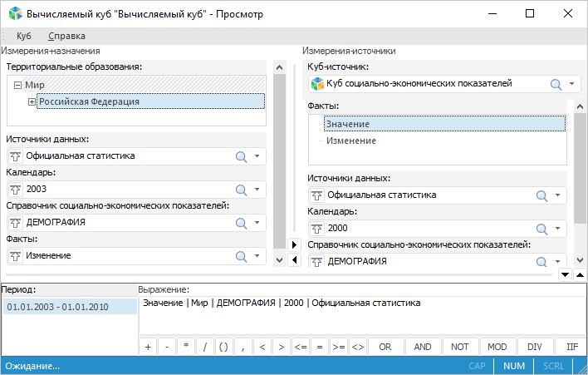Open dropdown arrow of Куб-источник combo box
This screenshot has width=588, height=375.
pyautogui.click(x=573, y=84)
